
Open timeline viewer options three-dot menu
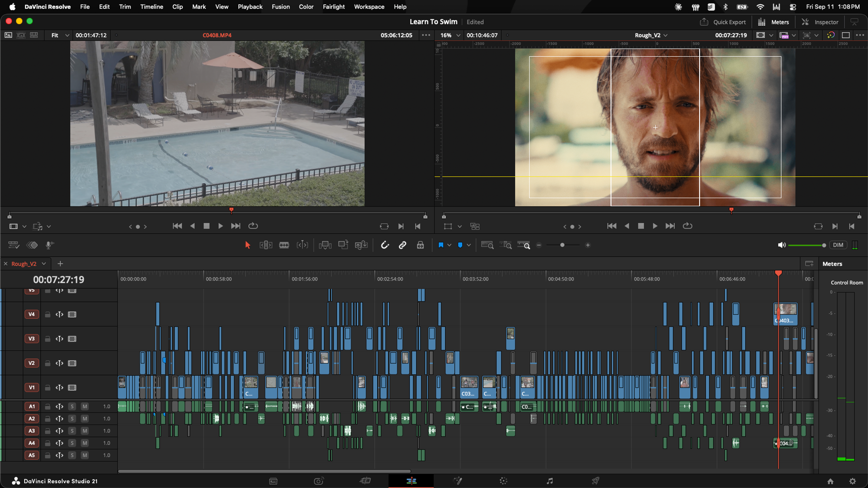pyautogui.click(x=860, y=35)
